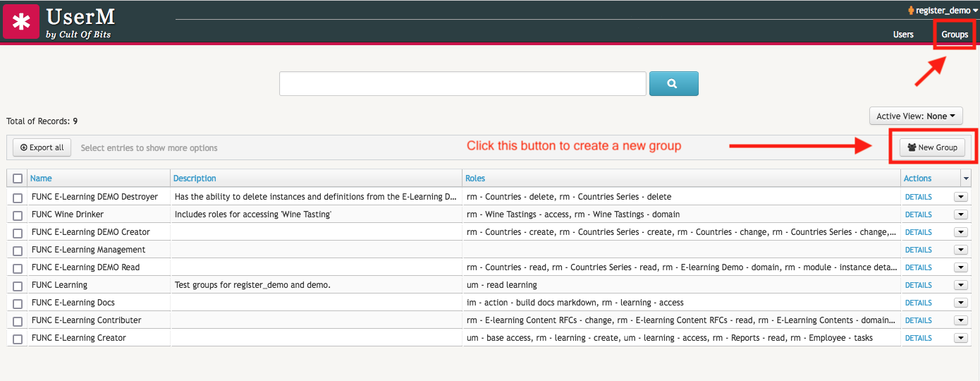Screen dimensions: 980x381
Task: Open the register_demo user menu
Action: point(943,11)
